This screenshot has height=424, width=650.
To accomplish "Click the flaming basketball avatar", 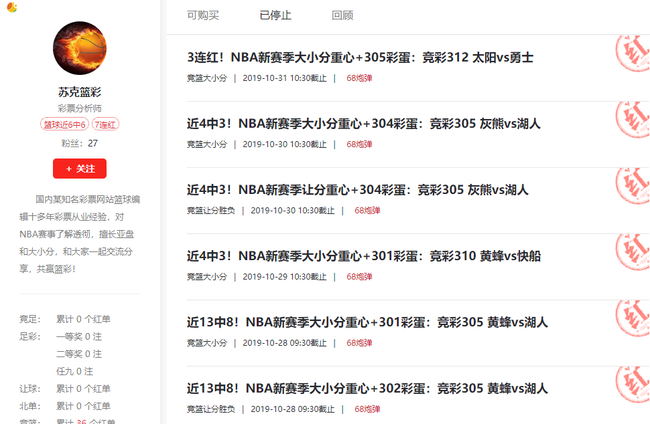I will click(x=80, y=48).
